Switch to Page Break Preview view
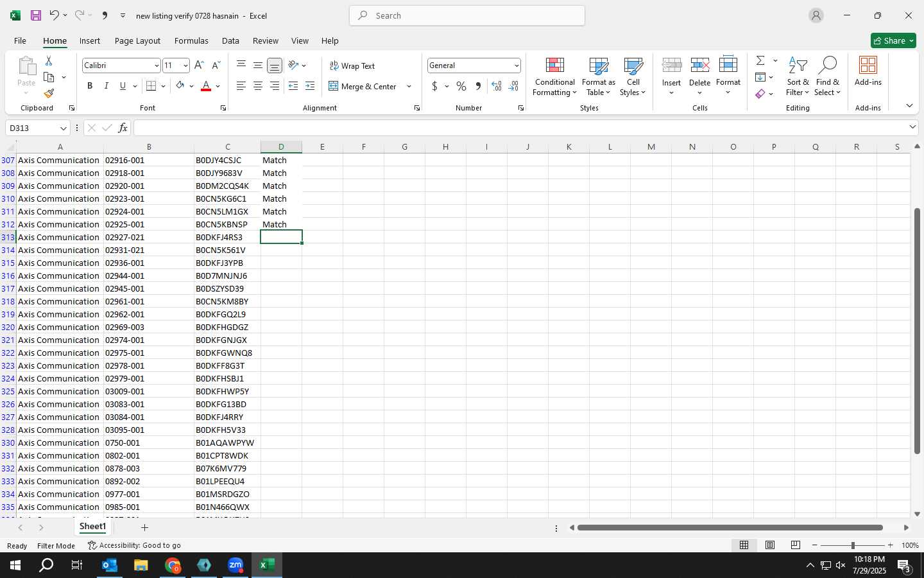 coord(796,545)
